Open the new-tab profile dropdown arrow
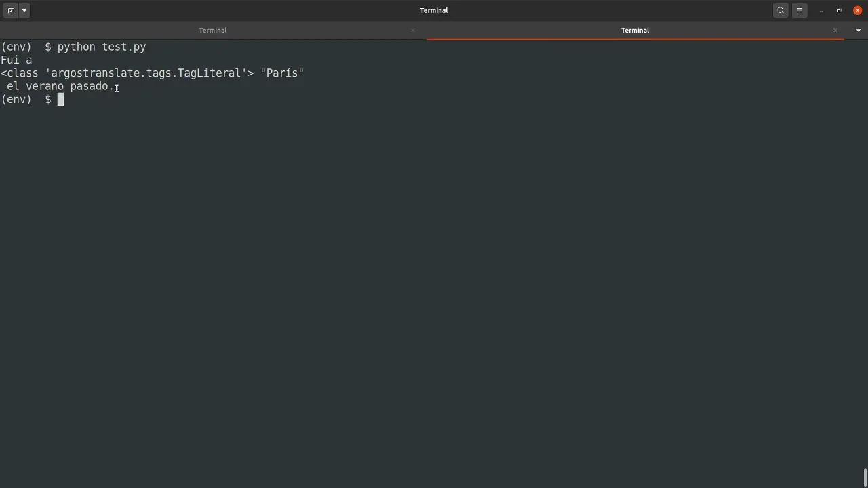Screen dimensions: 868x488 point(24,10)
